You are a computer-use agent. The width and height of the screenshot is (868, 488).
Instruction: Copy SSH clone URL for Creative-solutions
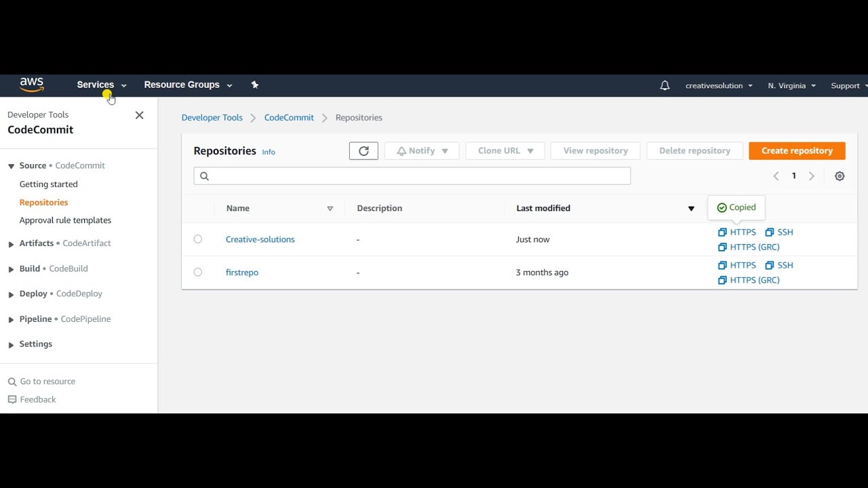click(x=779, y=232)
